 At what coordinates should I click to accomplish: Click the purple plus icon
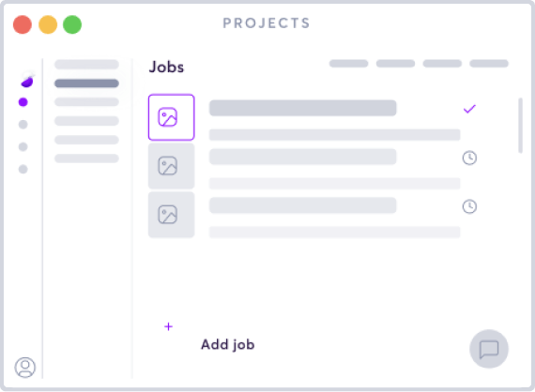pyautogui.click(x=168, y=326)
